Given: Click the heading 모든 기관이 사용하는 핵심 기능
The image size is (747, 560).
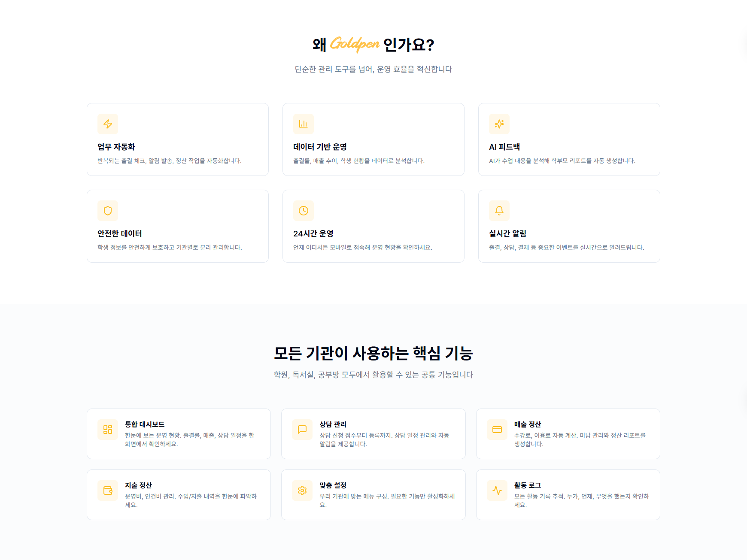Looking at the screenshot, I should point(373,353).
